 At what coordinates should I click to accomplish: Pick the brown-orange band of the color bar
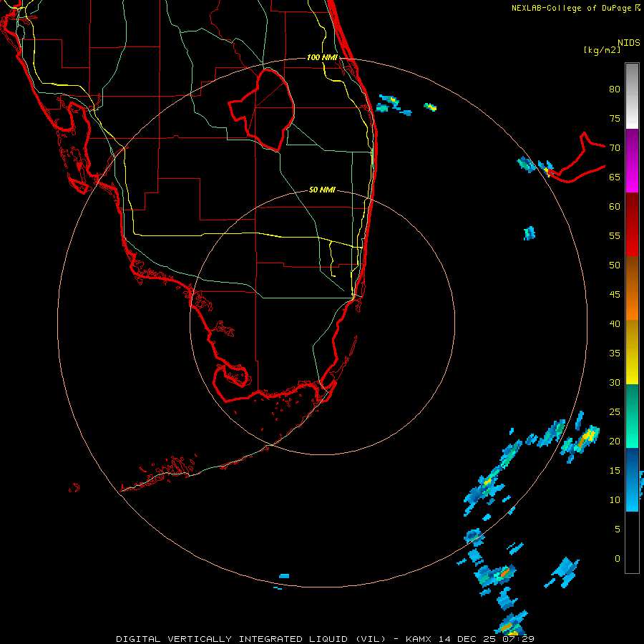click(x=632, y=288)
